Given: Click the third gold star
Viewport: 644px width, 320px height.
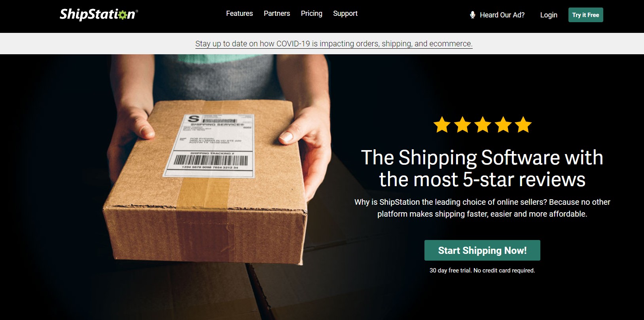Looking at the screenshot, I should pyautogui.click(x=483, y=124).
